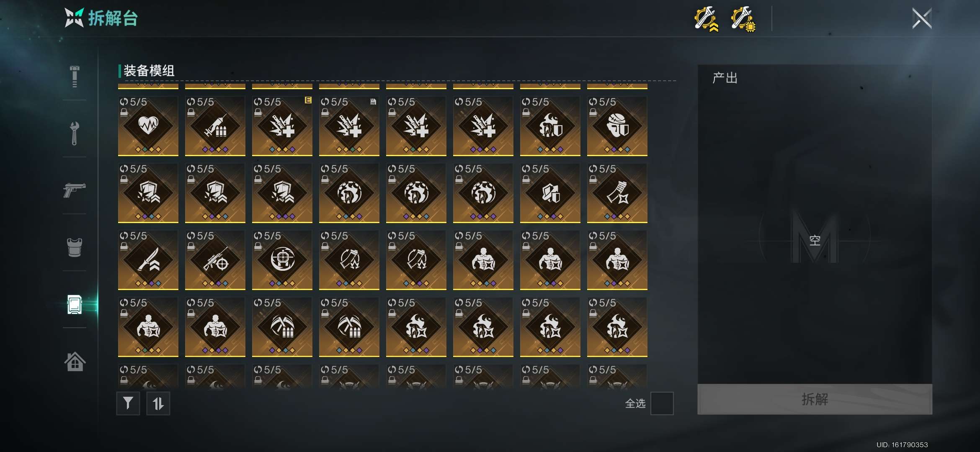Select the combat knife upgrade module
The height and width of the screenshot is (452, 980).
[x=148, y=260]
